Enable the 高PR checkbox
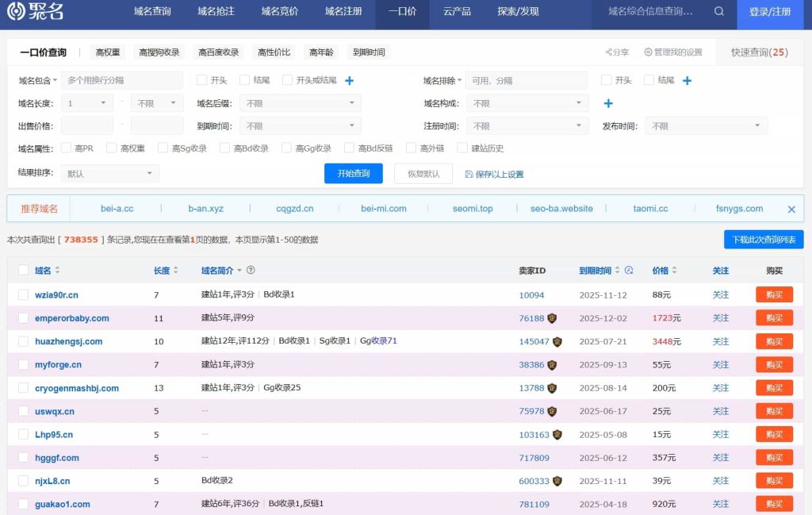The height and width of the screenshot is (515, 812). click(x=65, y=148)
